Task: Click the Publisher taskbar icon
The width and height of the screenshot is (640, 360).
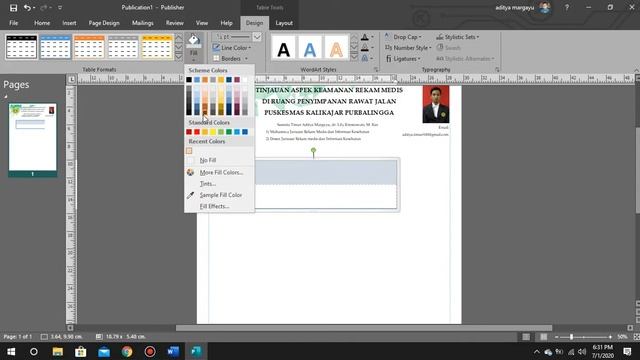Action: 196,351
